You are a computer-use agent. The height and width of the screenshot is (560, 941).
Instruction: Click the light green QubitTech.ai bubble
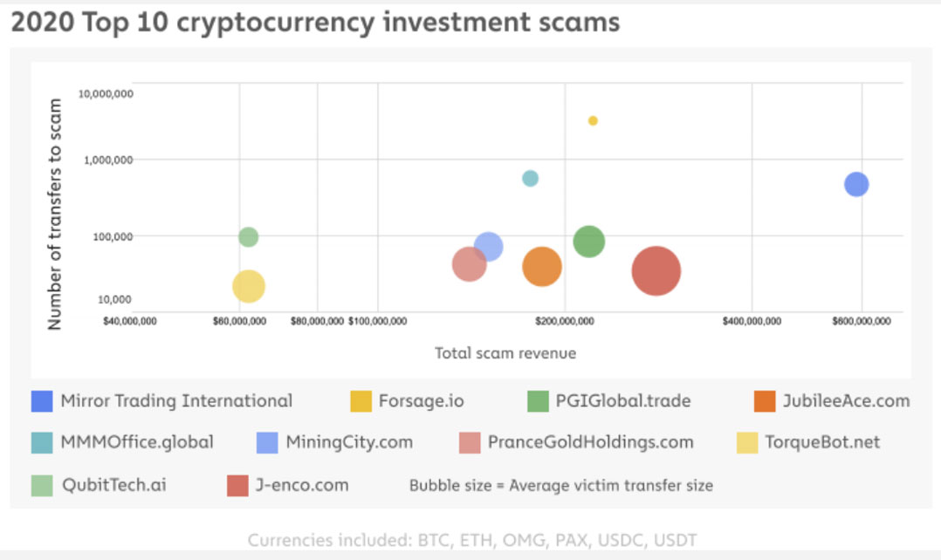pos(248,236)
